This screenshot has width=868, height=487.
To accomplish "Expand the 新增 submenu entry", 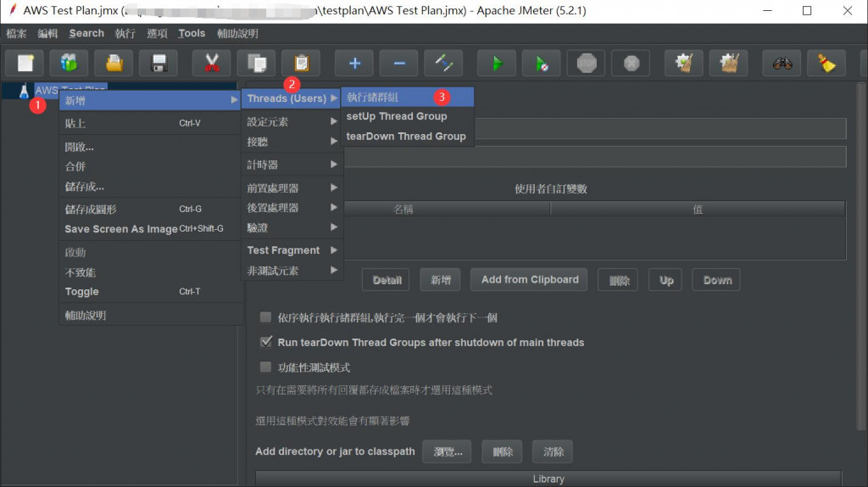I will point(150,100).
